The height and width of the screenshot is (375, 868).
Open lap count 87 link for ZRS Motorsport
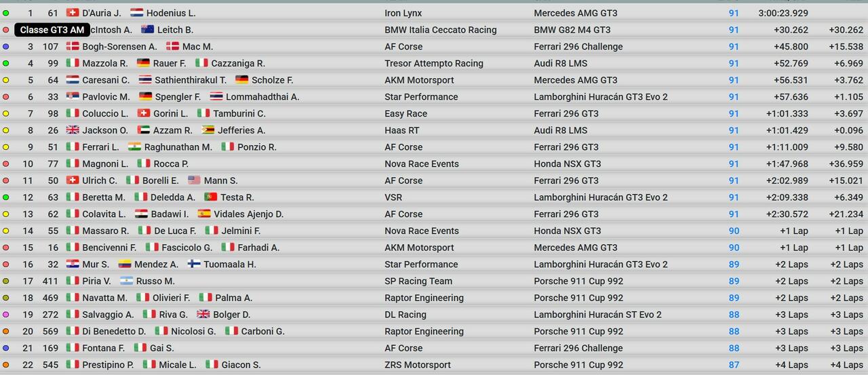[x=734, y=365]
